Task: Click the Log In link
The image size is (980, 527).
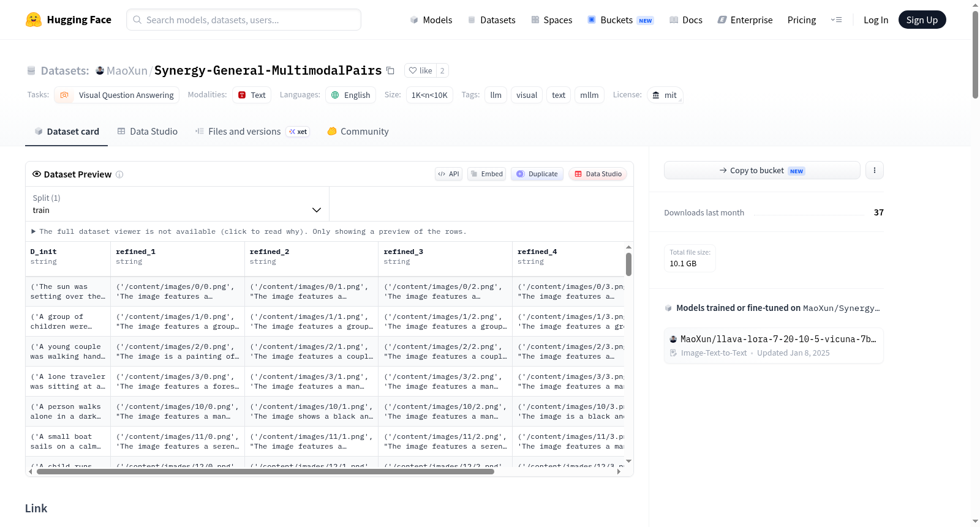Action: click(x=876, y=20)
